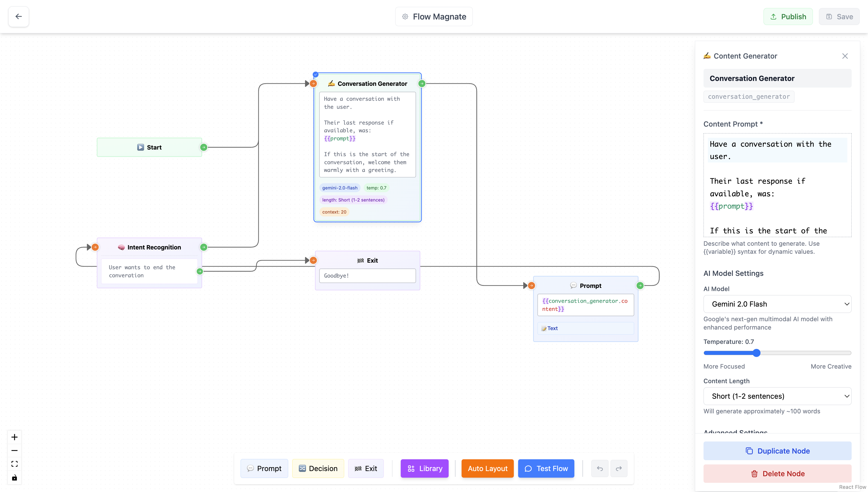Viewport: 868px width, 492px height.
Task: Start Test Flow
Action: tap(546, 468)
